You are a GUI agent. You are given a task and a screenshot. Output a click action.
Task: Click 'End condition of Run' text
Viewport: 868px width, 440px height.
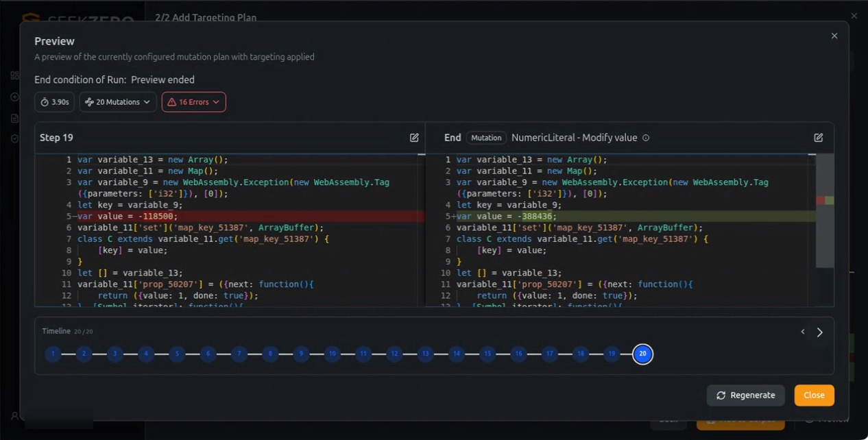pyautogui.click(x=80, y=80)
